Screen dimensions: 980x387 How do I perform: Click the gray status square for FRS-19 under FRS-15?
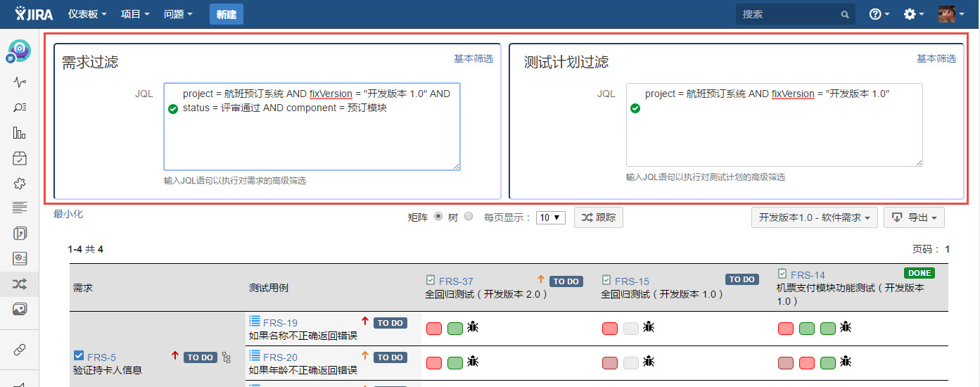[x=631, y=329]
